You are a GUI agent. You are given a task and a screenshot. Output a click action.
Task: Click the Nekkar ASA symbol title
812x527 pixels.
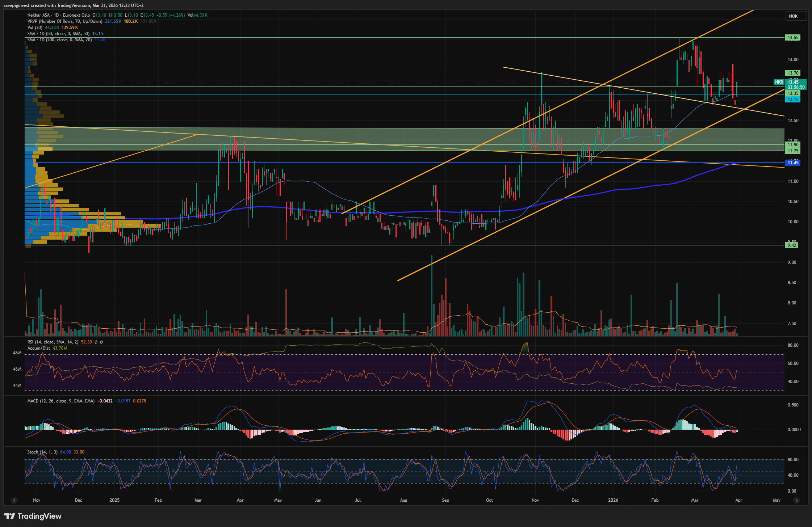point(39,15)
